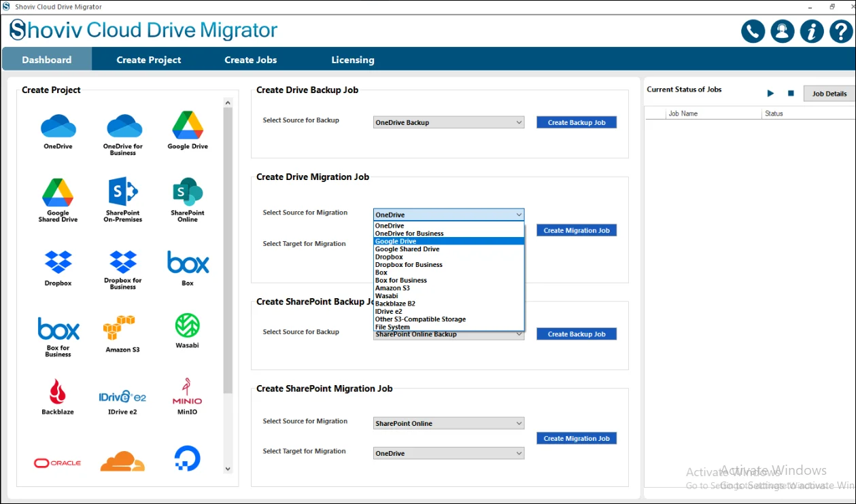Click the Create Project scrollbar down arrow
Viewport: 856px width, 504px height.
point(228,469)
